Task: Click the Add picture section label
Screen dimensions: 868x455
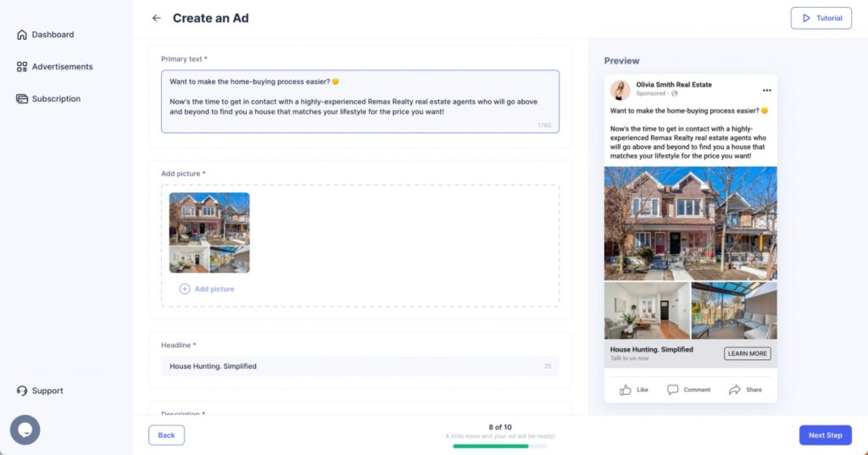Action: [183, 173]
